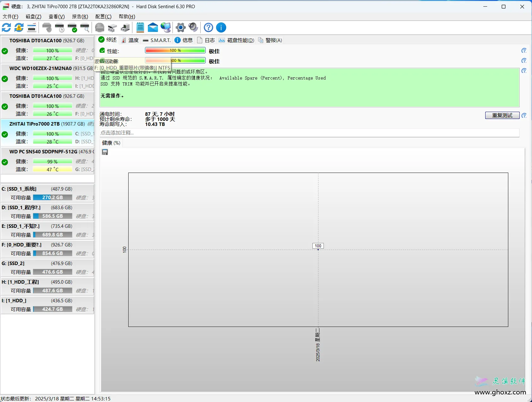Switch to the 日志 tab

click(x=206, y=40)
